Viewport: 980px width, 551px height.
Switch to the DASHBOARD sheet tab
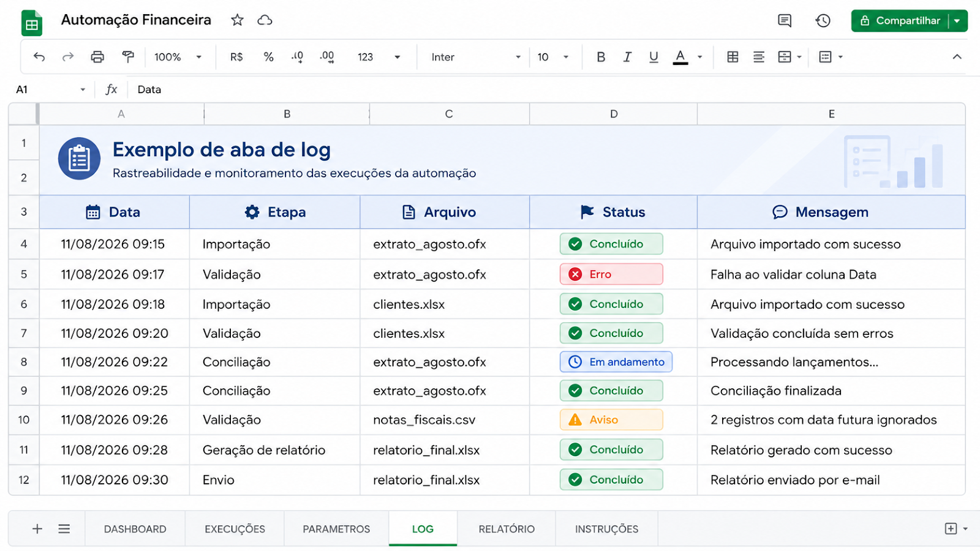click(135, 529)
